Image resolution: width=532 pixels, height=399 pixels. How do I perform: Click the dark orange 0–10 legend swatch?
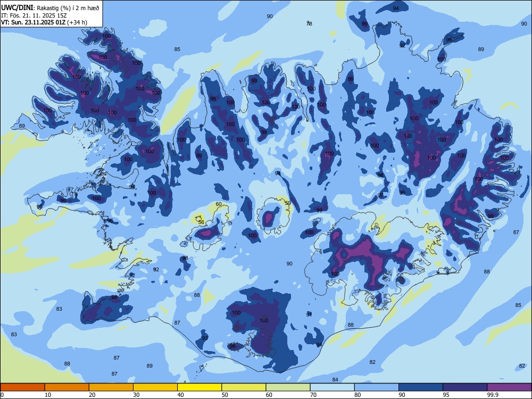(x=22, y=387)
